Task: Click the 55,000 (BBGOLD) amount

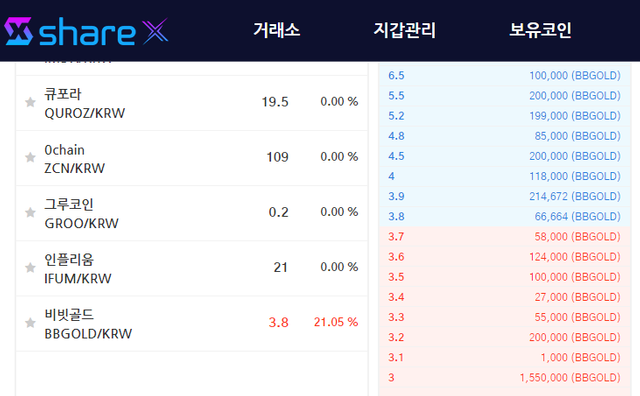Action: (578, 317)
